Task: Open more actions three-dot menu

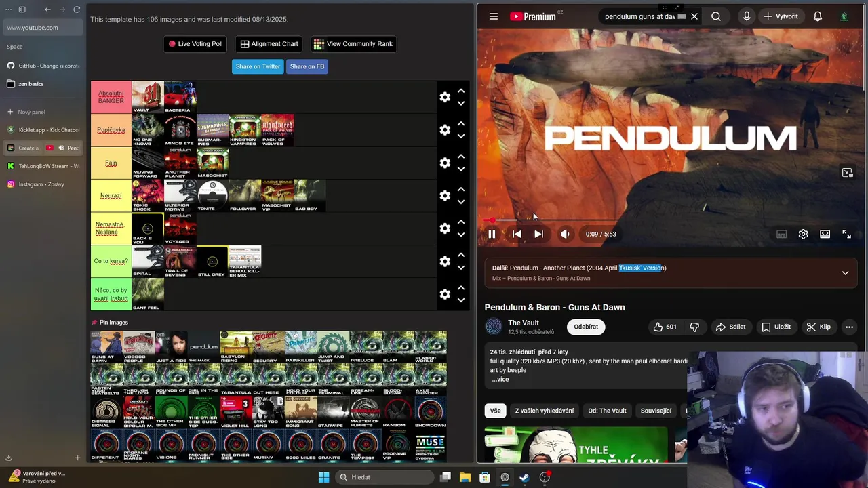Action: [849, 327]
